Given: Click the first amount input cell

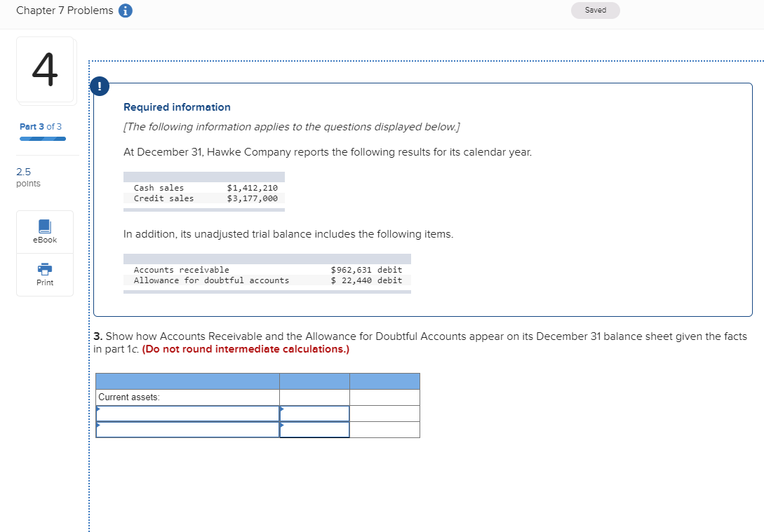Looking at the screenshot, I should coord(314,413).
